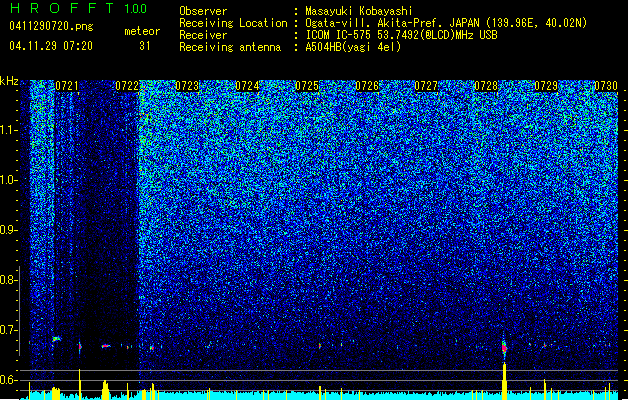
Task: Click the 0.8 kHz axis label
Action: (8, 280)
